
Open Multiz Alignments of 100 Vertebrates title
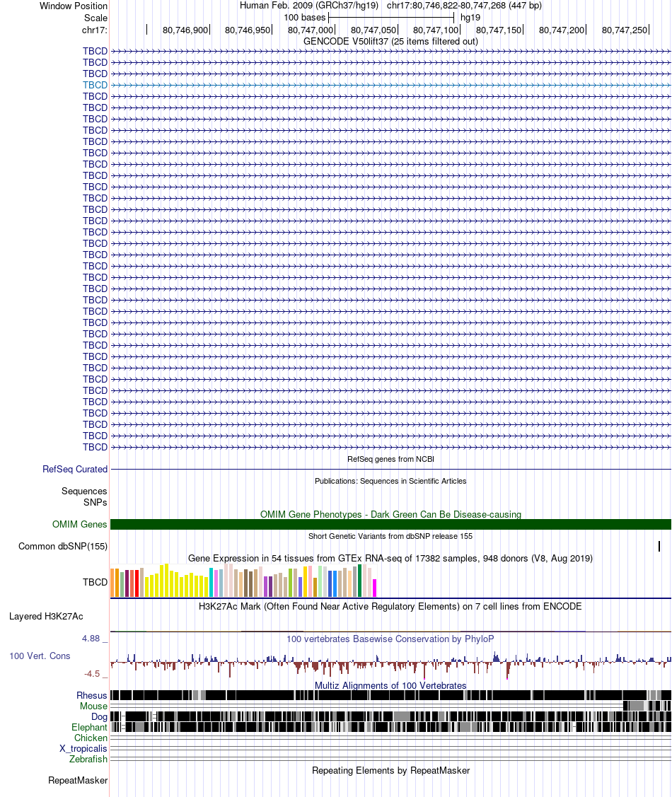[390, 686]
